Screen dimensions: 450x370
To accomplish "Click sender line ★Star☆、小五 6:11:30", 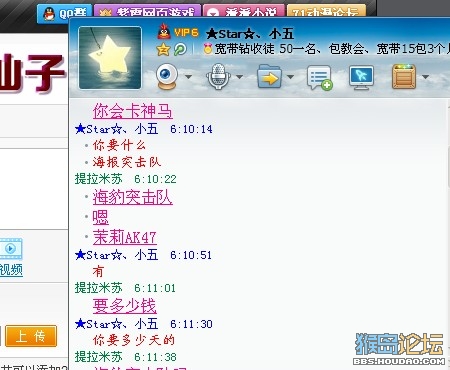I will pyautogui.click(x=144, y=324).
